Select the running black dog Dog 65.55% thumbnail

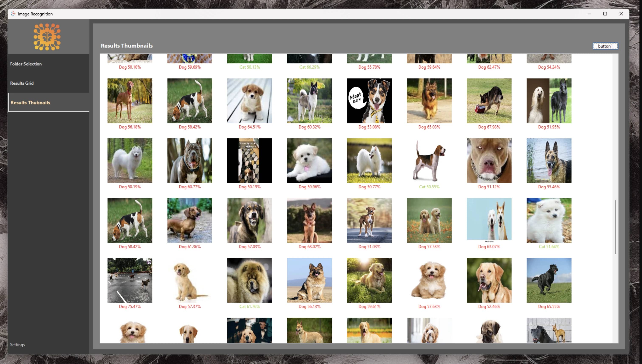click(x=549, y=280)
